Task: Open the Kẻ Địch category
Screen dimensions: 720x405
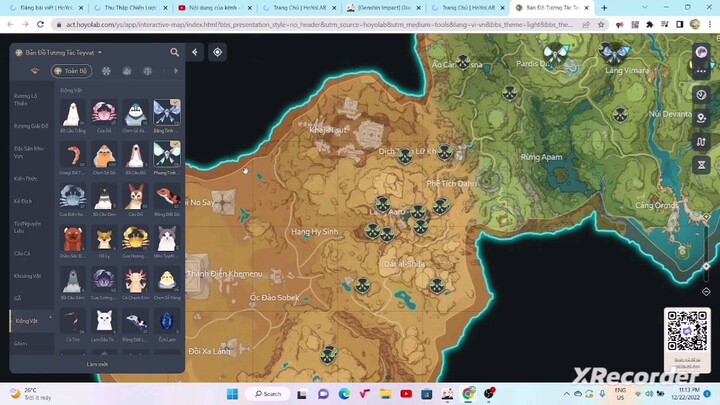Action: [x=31, y=201]
